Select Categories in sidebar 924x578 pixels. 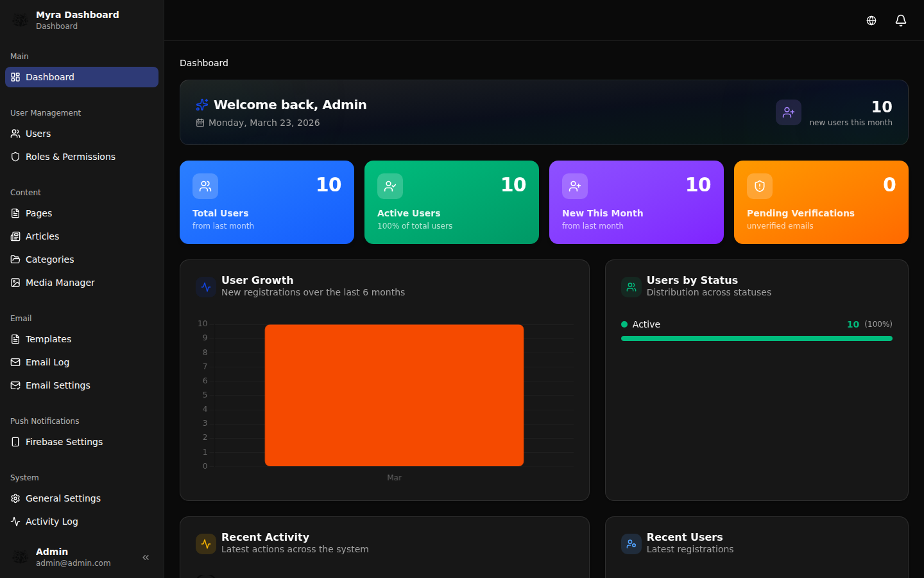[81, 259]
